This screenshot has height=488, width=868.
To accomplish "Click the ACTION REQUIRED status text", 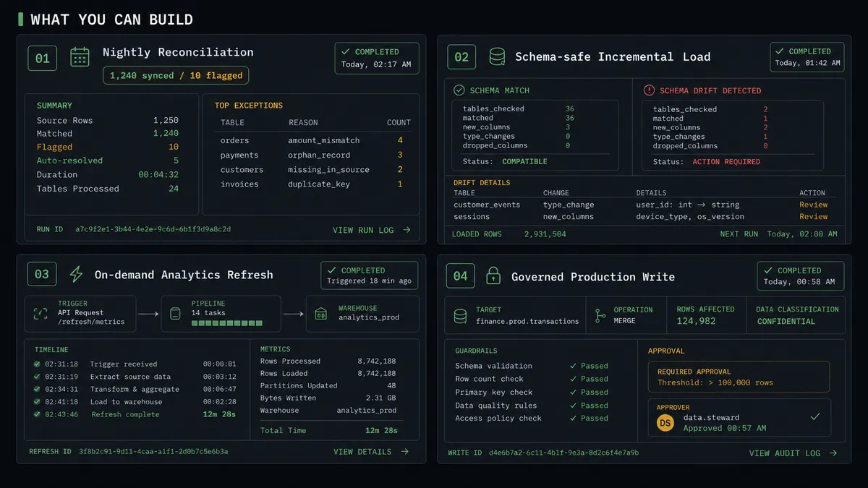I will [726, 162].
